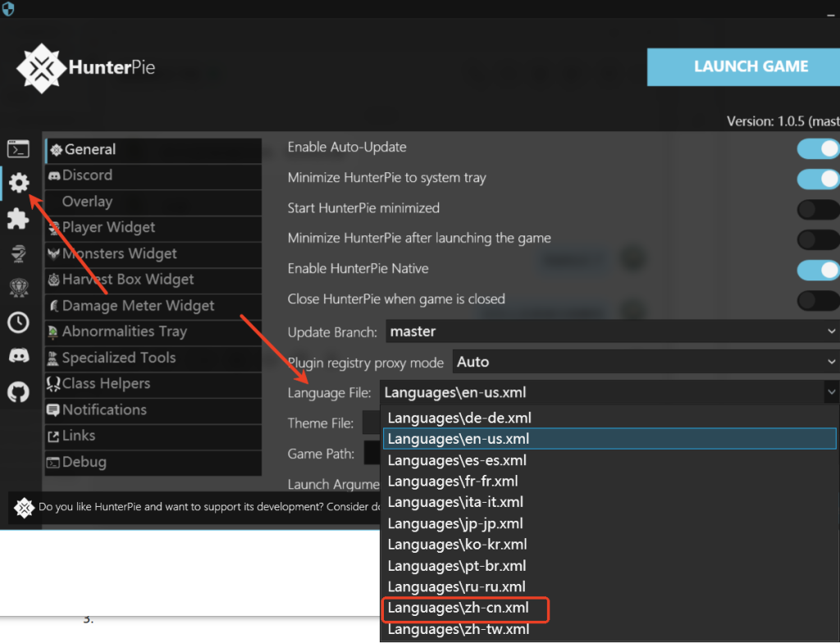Open plugins puzzle piece icon
The height and width of the screenshot is (643, 840).
pos(18,218)
